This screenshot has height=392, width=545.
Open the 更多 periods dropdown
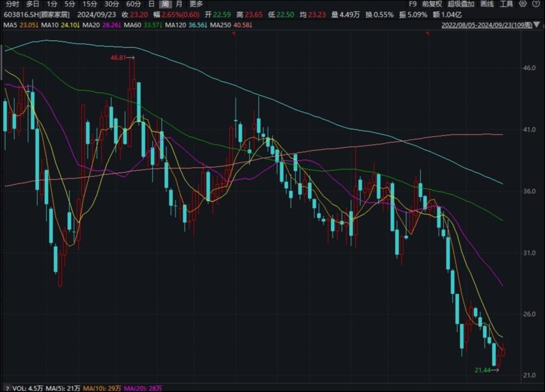pyautogui.click(x=196, y=4)
